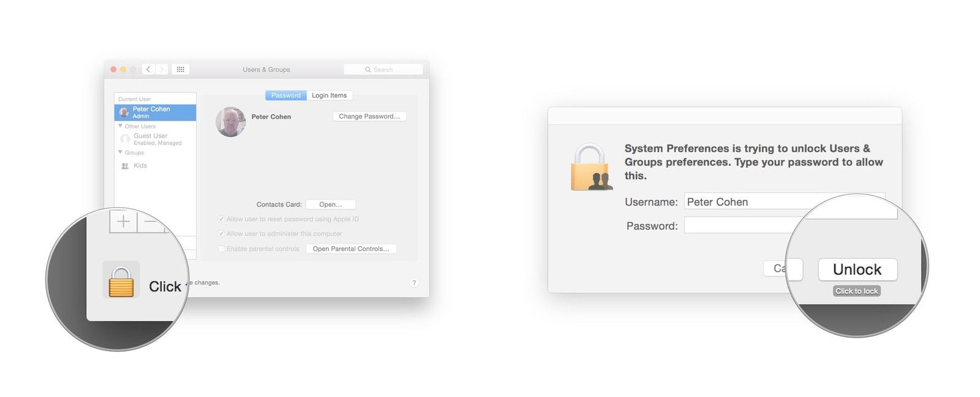Viewport: 980px width, 397px height.
Task: Switch to the Login Items tab
Action: point(329,96)
